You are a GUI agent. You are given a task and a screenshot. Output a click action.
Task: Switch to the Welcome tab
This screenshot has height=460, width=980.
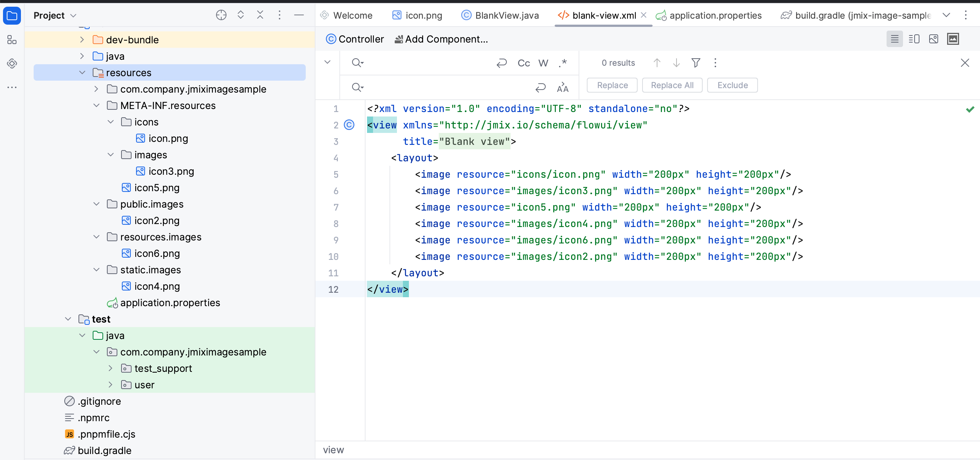346,15
